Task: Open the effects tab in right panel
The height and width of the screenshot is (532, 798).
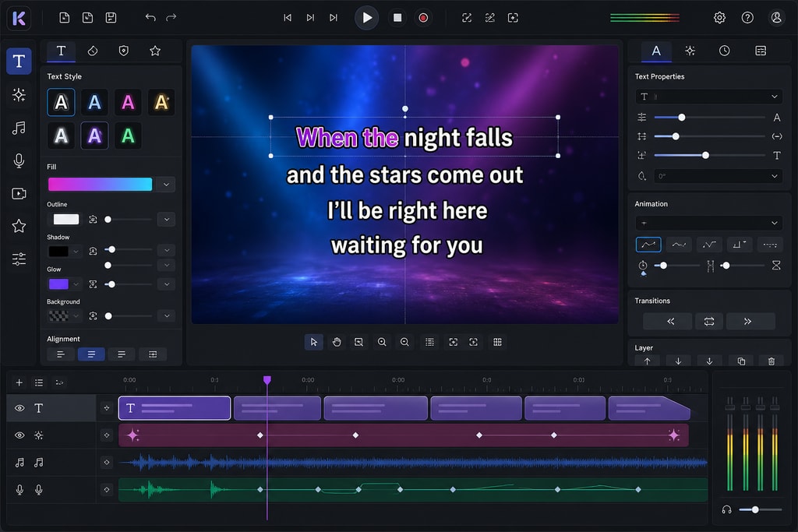Action: pos(690,51)
